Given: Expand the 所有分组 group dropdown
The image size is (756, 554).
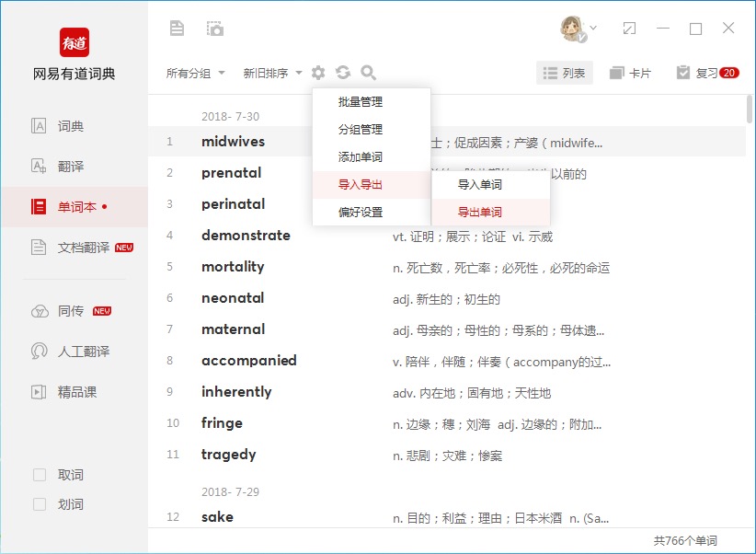Looking at the screenshot, I should [195, 73].
